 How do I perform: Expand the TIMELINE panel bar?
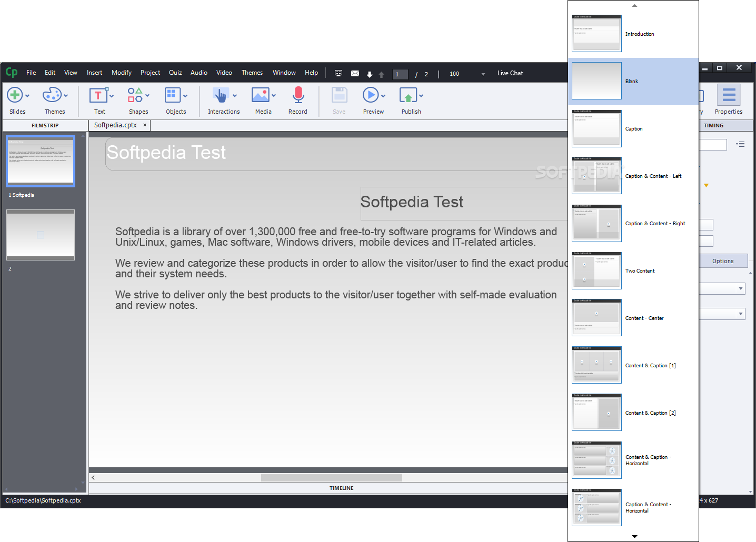pos(342,488)
